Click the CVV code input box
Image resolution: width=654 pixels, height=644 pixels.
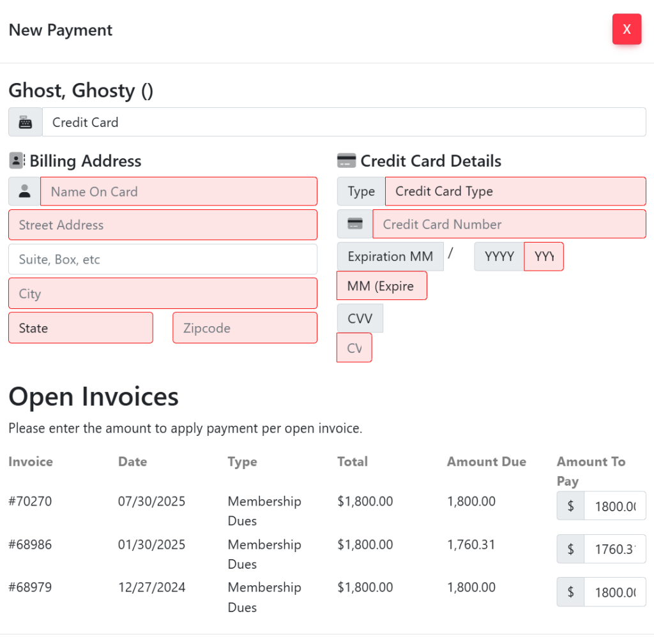point(354,348)
